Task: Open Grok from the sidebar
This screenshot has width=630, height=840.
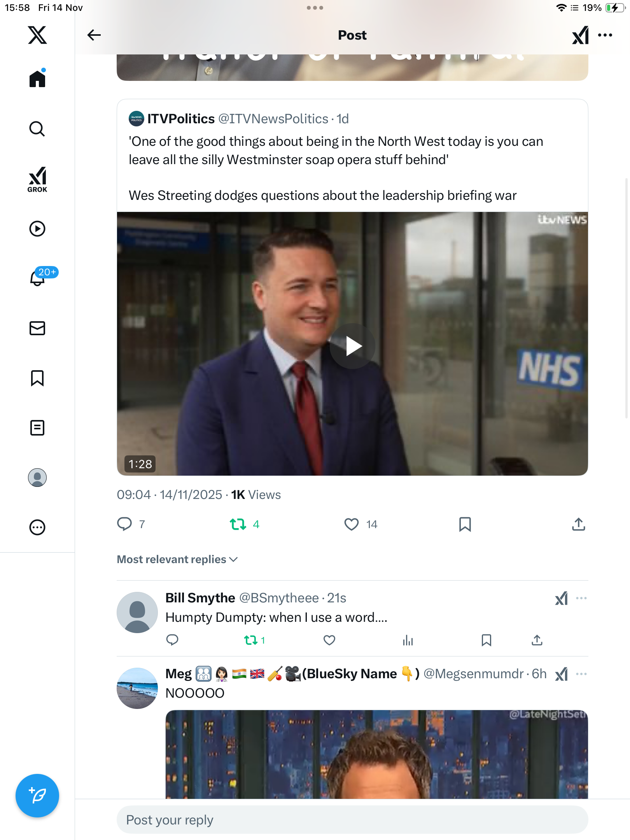Action: point(37,179)
